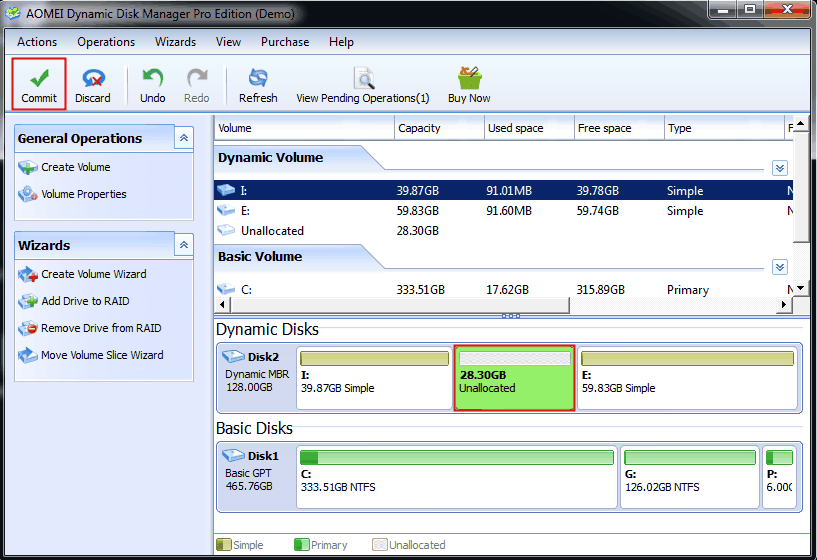The height and width of the screenshot is (560, 817).
Task: Sort by the Type column header
Action: tap(724, 128)
